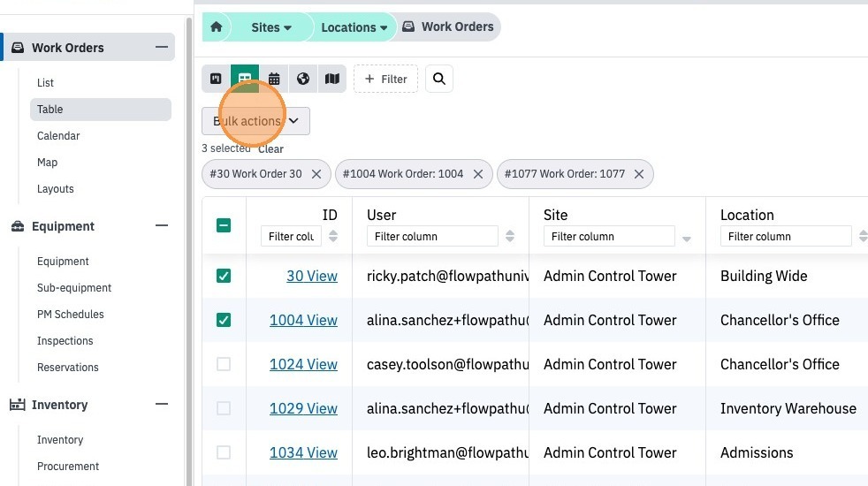Focus the ID column filter field
Viewport: 868px width, 486px height.
[291, 236]
